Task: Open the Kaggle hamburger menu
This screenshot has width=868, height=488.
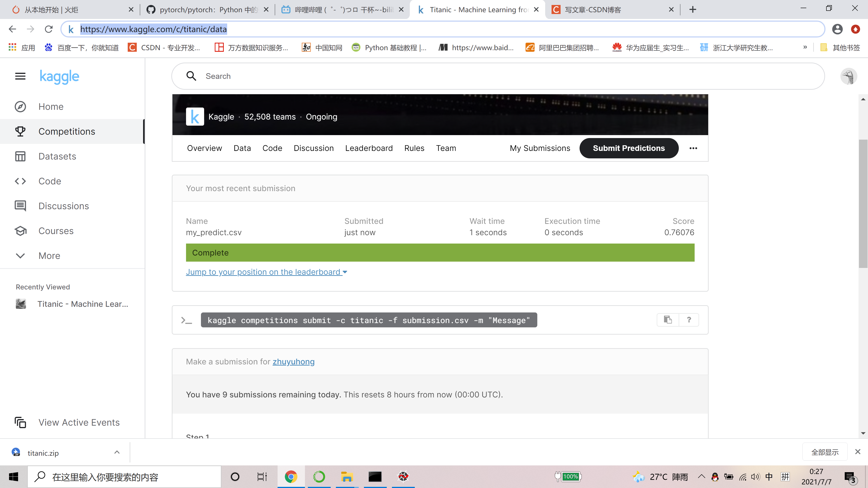Action: pyautogui.click(x=20, y=76)
